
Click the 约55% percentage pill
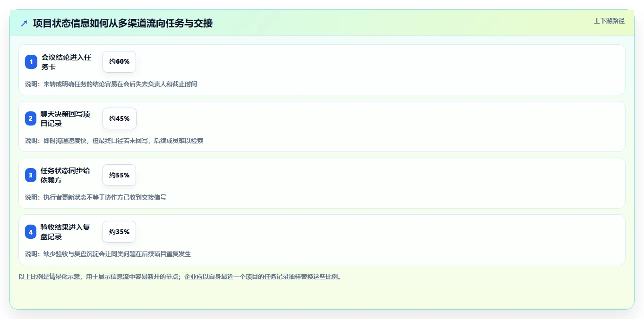click(x=119, y=175)
